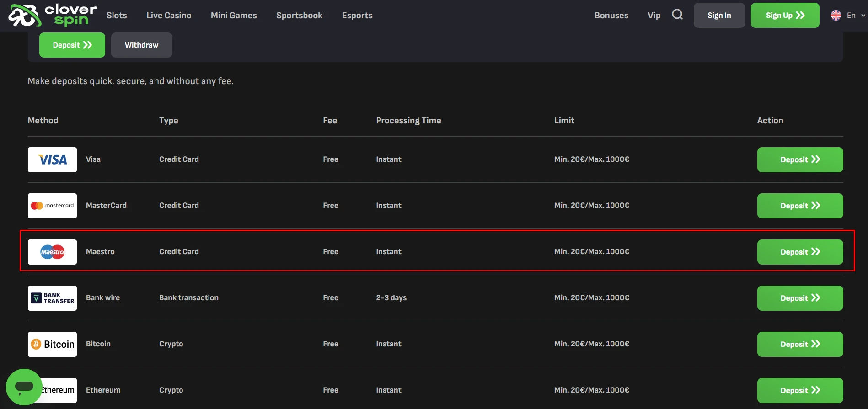
Task: Click the Mastercard logo thumbnail
Action: (52, 206)
